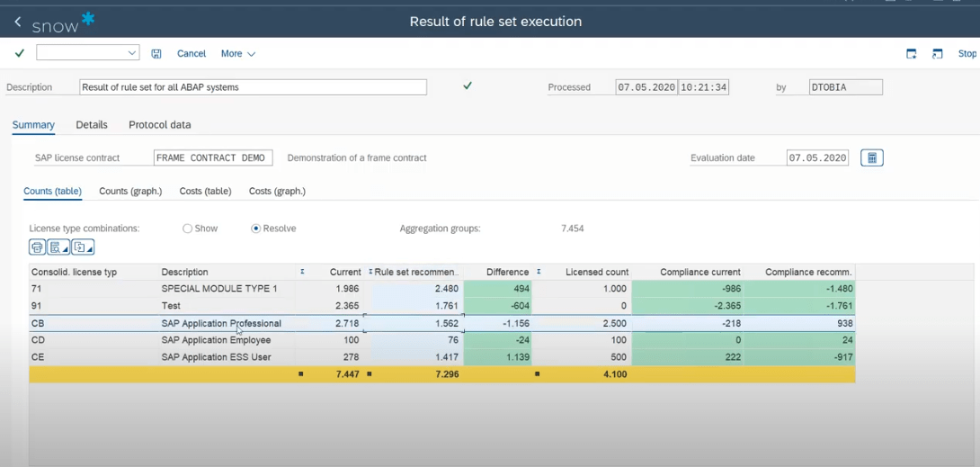Open the More menu

(x=238, y=54)
